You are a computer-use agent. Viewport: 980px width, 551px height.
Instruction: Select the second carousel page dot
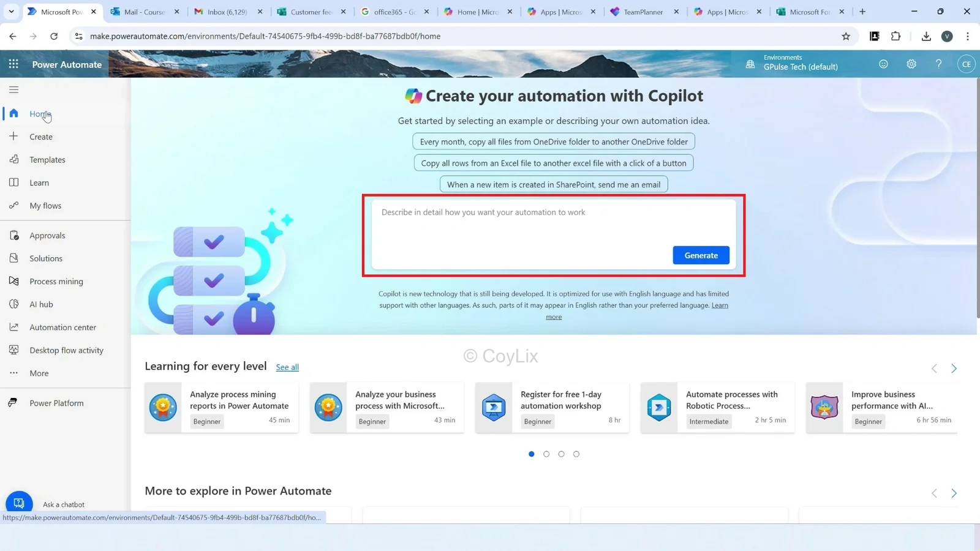pyautogui.click(x=546, y=454)
